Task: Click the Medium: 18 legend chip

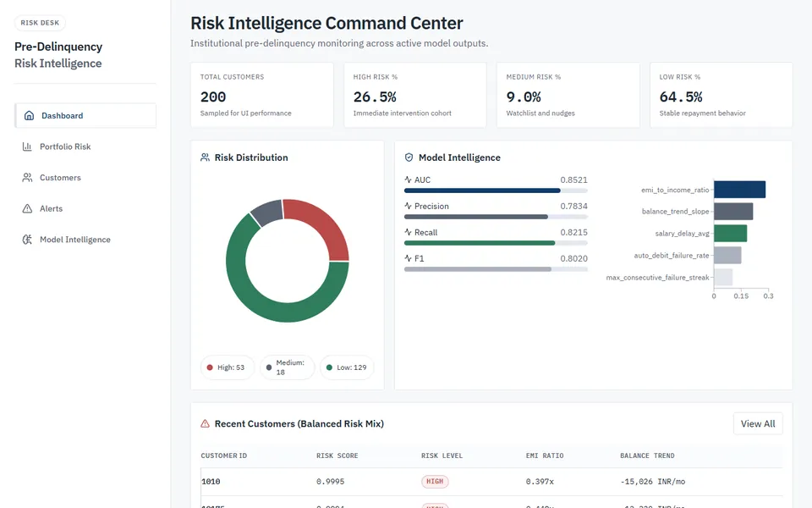Action: click(287, 367)
